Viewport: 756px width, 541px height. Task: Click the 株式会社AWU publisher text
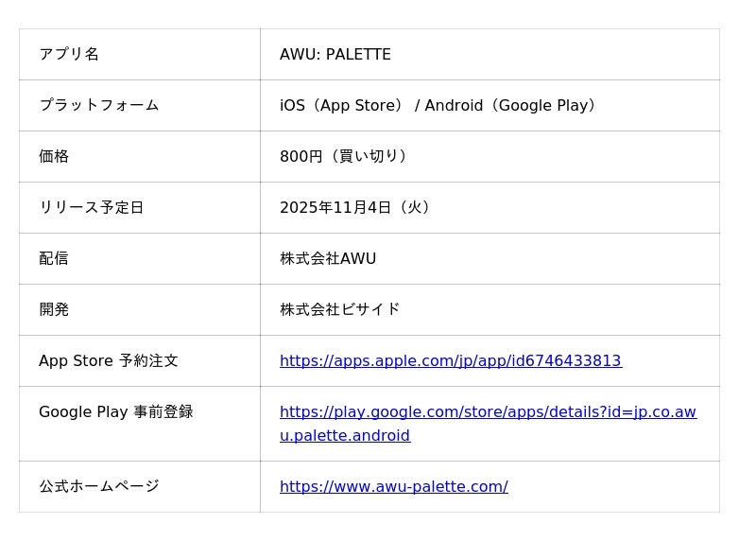[x=327, y=258]
